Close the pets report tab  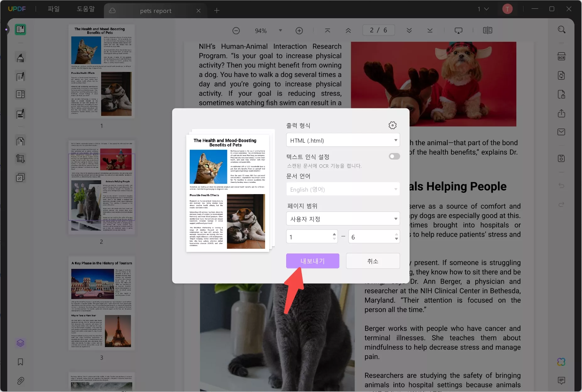(199, 11)
